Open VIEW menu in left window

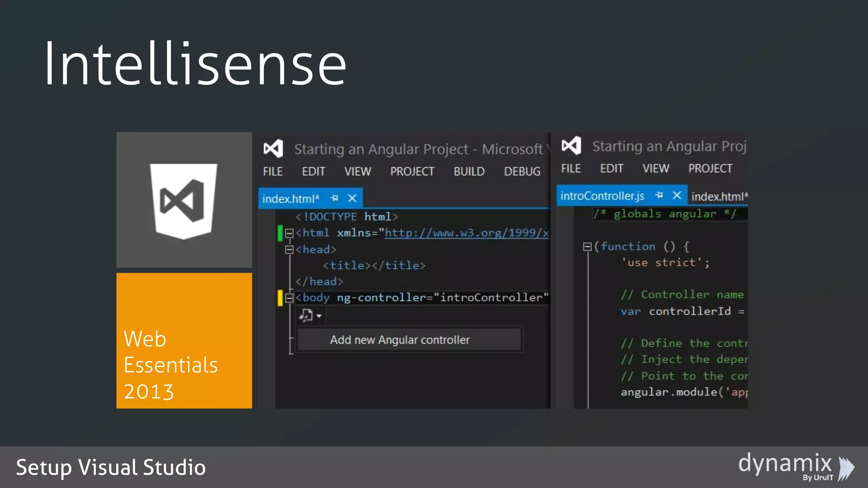click(358, 172)
